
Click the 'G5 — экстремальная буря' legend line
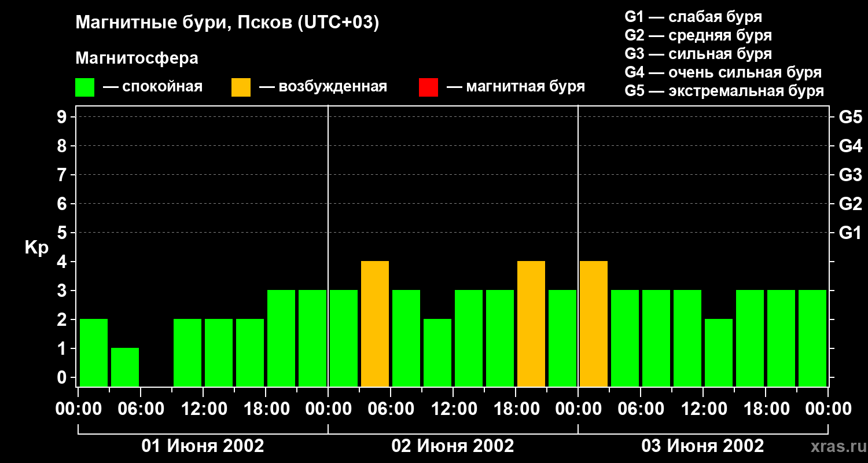click(724, 91)
